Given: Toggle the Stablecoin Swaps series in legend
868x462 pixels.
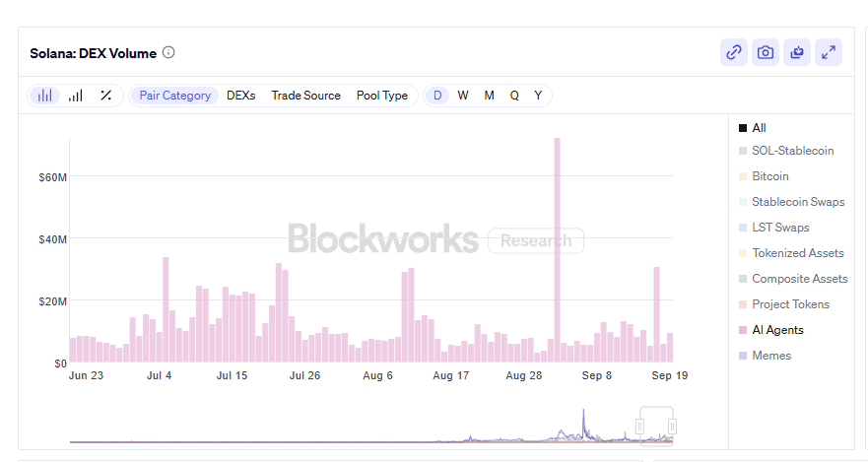Looking at the screenshot, I should 791,202.
